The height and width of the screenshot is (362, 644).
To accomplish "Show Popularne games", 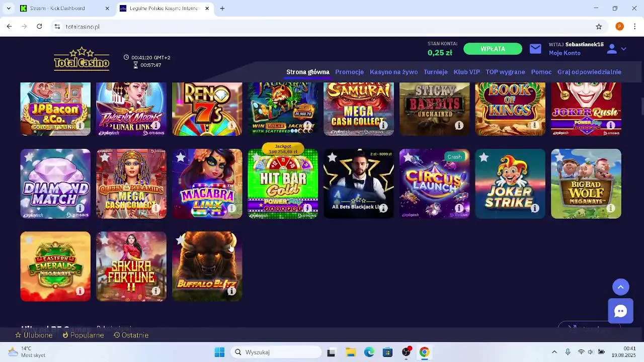I will coord(83,335).
